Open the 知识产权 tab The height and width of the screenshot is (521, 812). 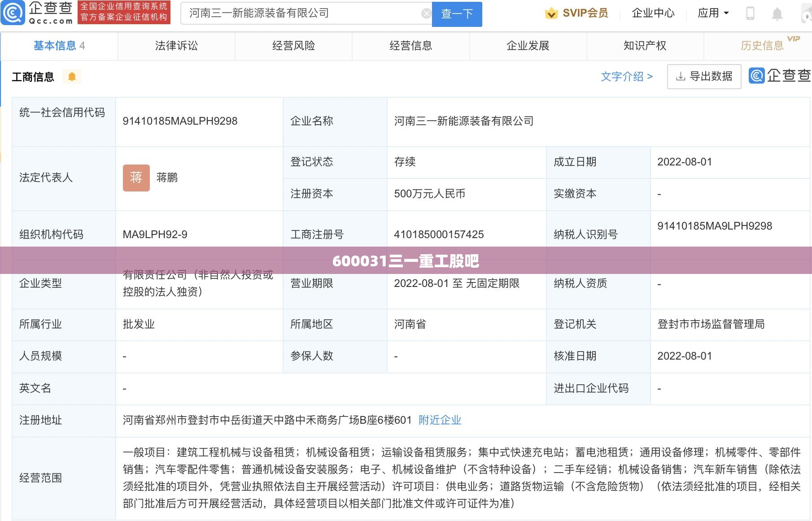coord(645,46)
